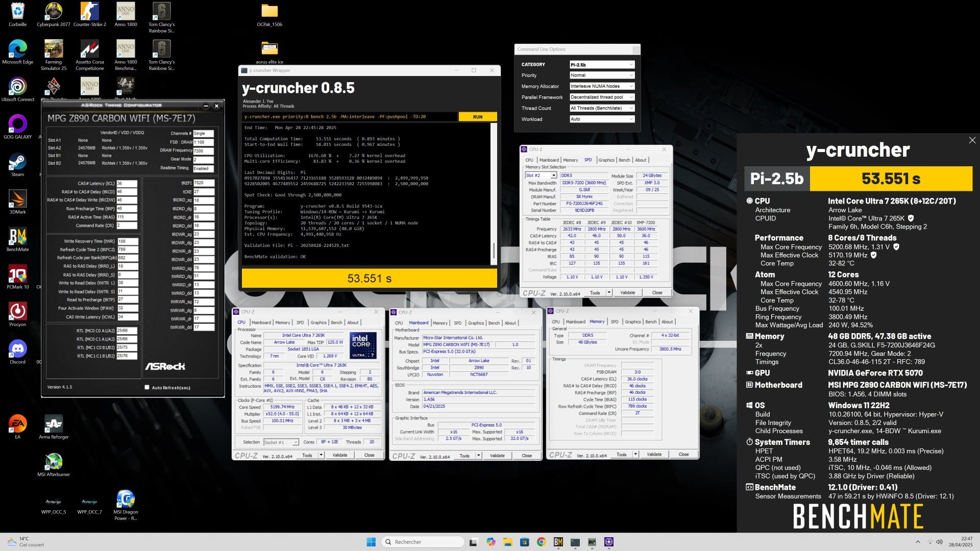
Task: Click Validate in the CPU-Z SPD window
Action: (x=627, y=293)
